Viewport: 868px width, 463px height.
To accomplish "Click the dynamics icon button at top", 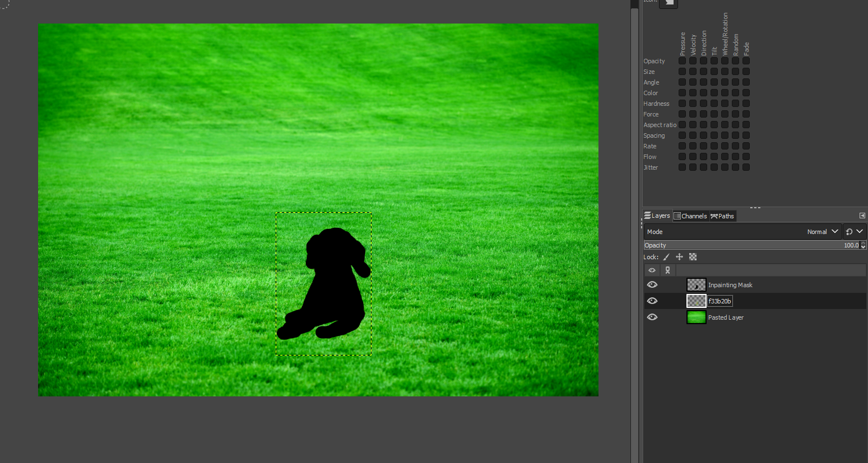I will pyautogui.click(x=669, y=3).
